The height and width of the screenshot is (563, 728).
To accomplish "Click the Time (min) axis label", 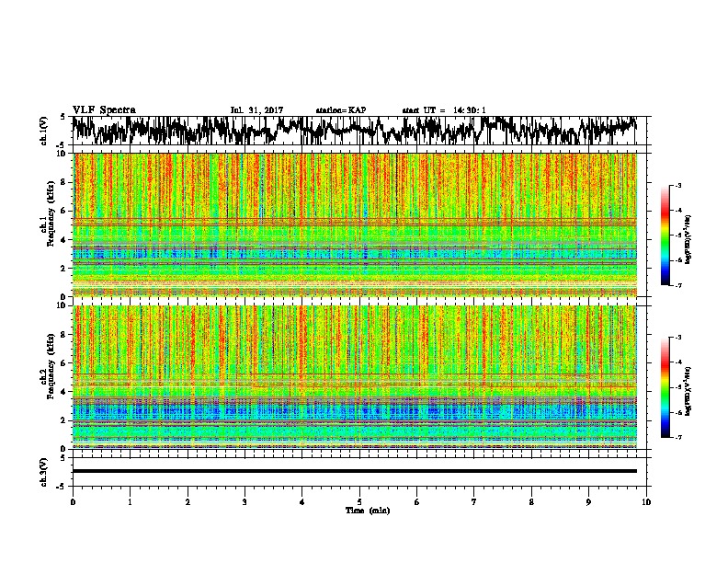I will tap(368, 511).
